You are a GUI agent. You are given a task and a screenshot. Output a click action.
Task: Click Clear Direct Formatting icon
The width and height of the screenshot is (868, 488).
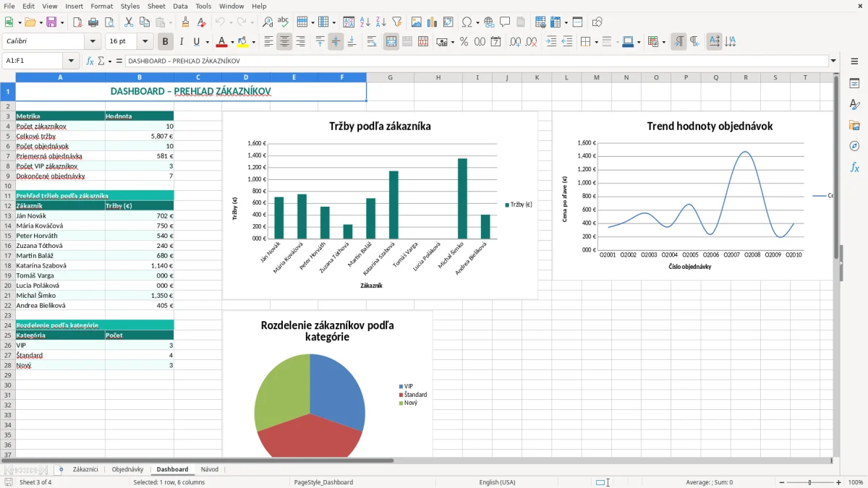coord(200,22)
